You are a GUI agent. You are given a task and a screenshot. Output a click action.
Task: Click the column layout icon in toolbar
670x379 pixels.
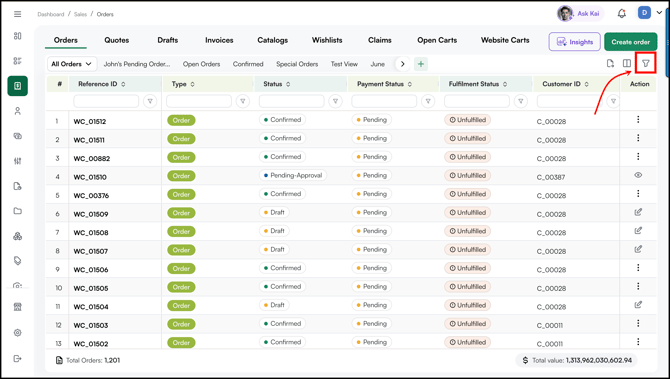click(x=627, y=64)
